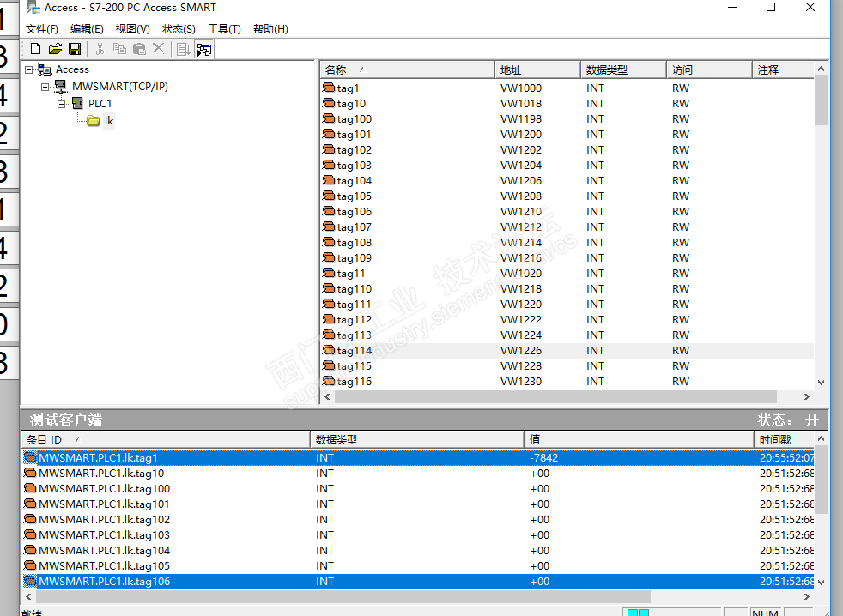
Task: Open the 编辑(E) menu
Action: (x=87, y=29)
